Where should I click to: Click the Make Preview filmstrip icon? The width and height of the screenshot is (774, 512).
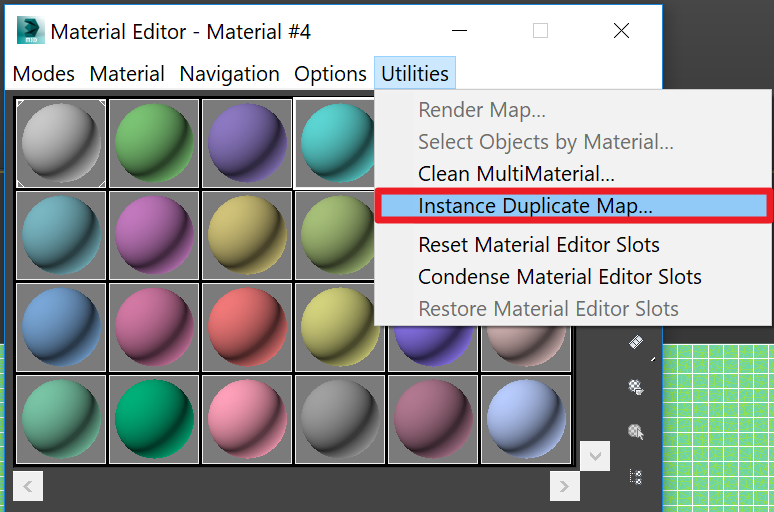[x=636, y=342]
